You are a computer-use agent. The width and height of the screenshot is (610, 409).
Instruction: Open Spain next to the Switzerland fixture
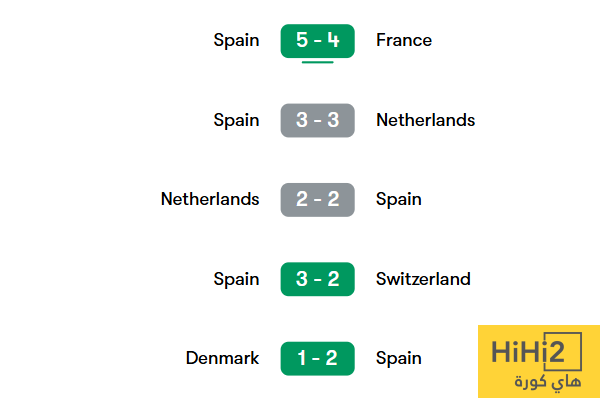click(236, 279)
